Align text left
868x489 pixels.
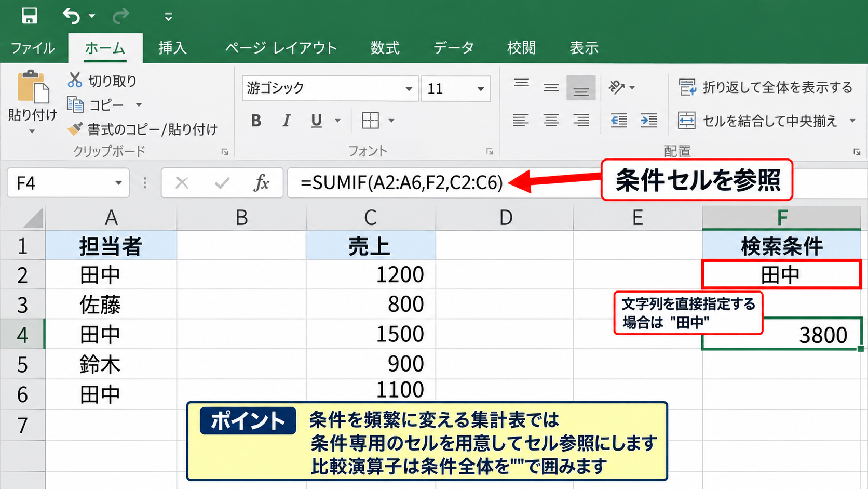coord(521,121)
